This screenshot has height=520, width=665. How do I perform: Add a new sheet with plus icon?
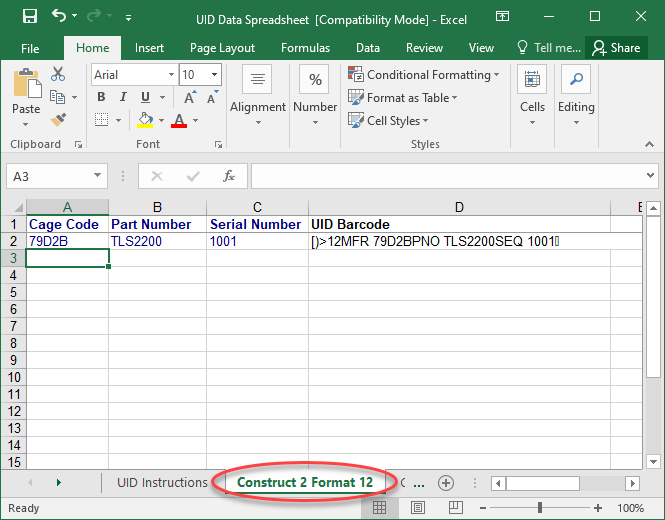tap(446, 483)
